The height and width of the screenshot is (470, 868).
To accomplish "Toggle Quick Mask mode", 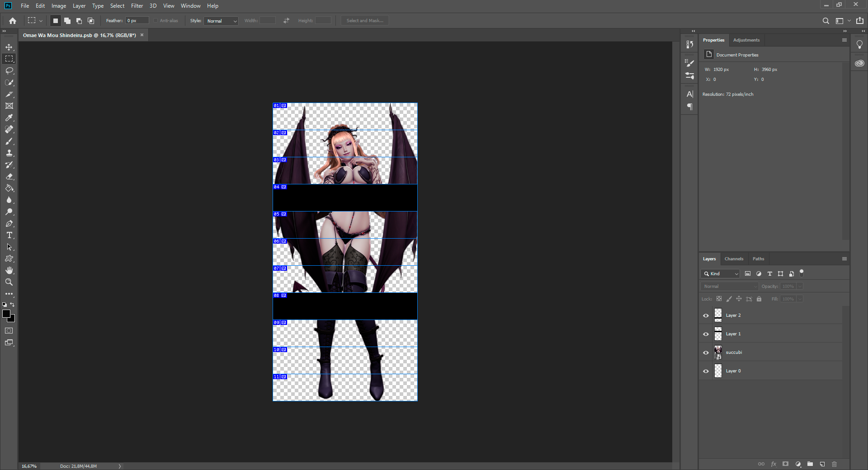I will pos(9,331).
